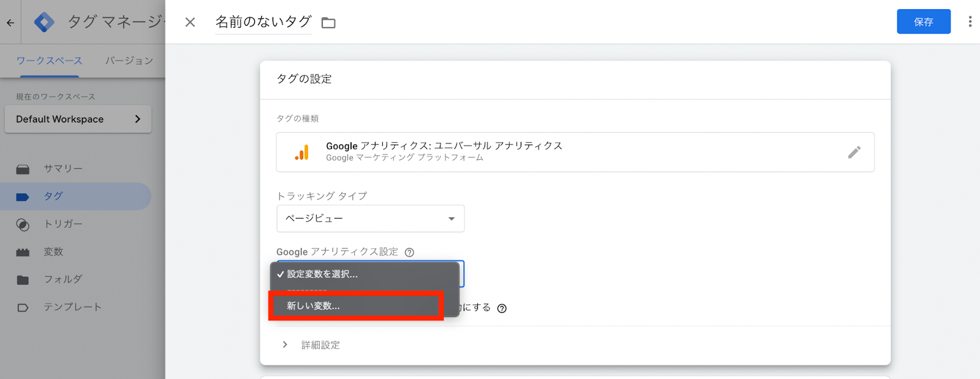Click the トリガー circle icon in sidebar
This screenshot has width=980, height=379.
[23, 225]
